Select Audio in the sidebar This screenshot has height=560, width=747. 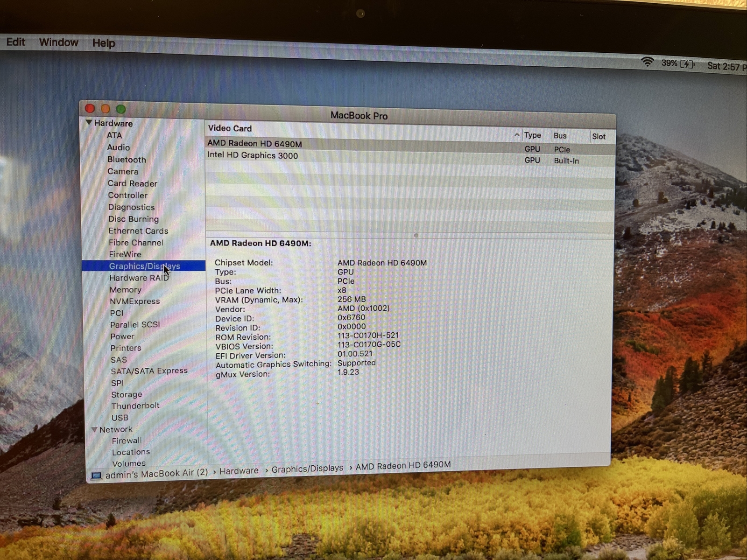[x=119, y=147]
